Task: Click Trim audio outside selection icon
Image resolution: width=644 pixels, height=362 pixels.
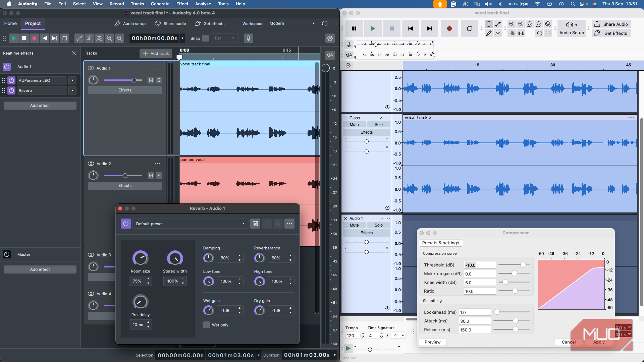Action: (512, 33)
